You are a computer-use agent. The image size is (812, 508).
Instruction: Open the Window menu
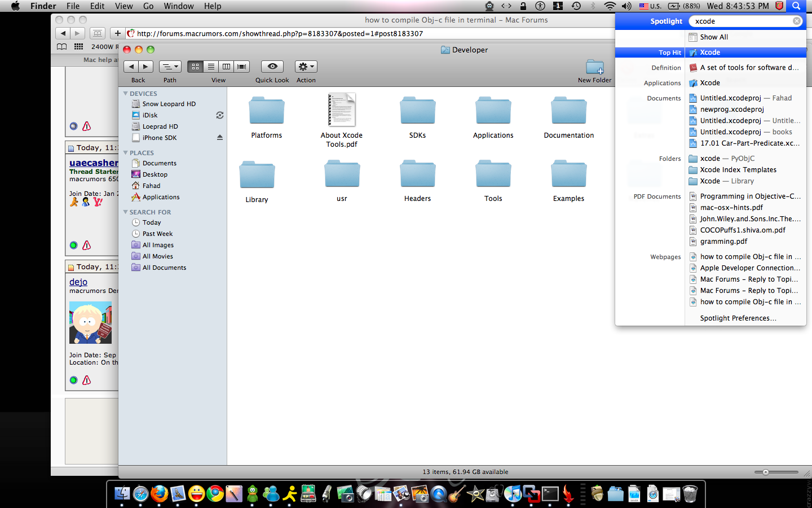pyautogui.click(x=179, y=6)
